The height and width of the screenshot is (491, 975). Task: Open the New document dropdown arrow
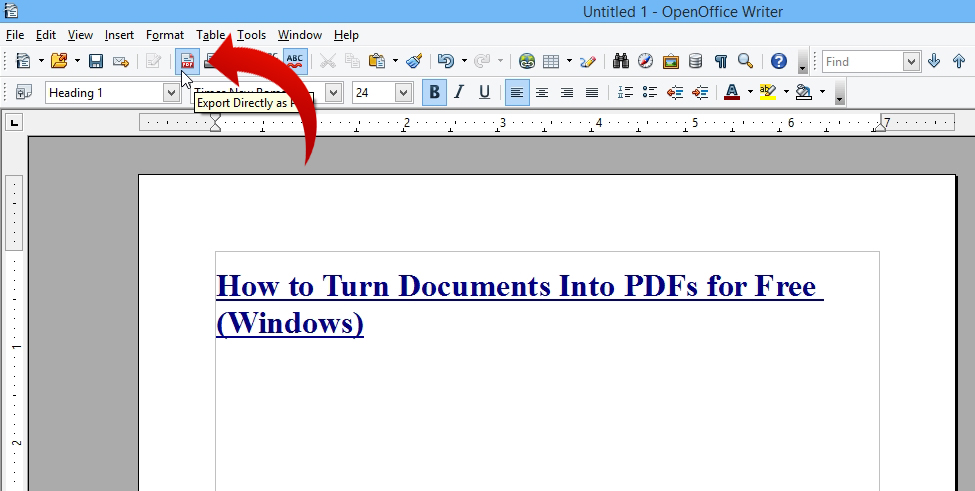pyautogui.click(x=41, y=61)
